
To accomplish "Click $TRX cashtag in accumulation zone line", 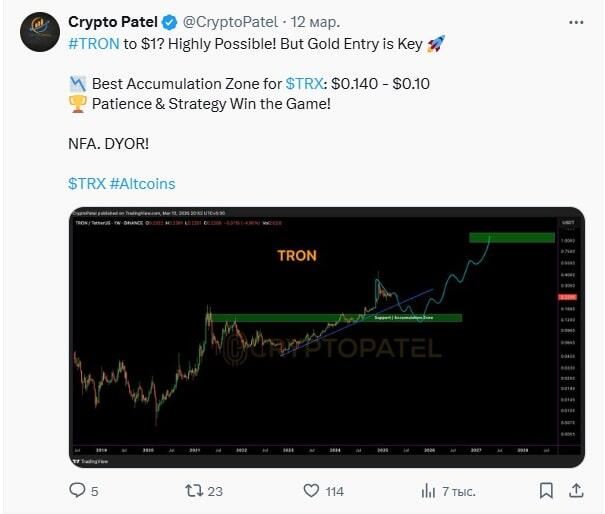I will click(304, 84).
